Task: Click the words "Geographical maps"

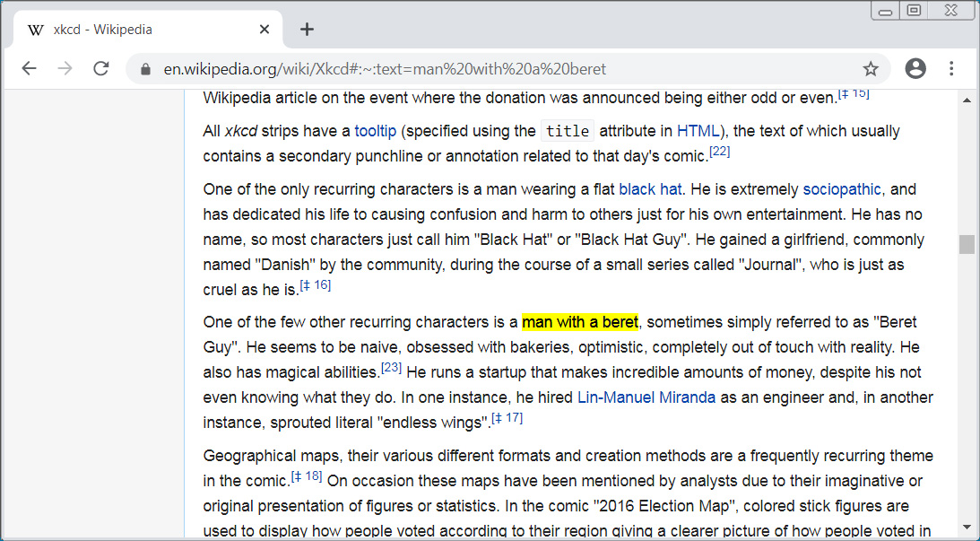Action: (271, 456)
